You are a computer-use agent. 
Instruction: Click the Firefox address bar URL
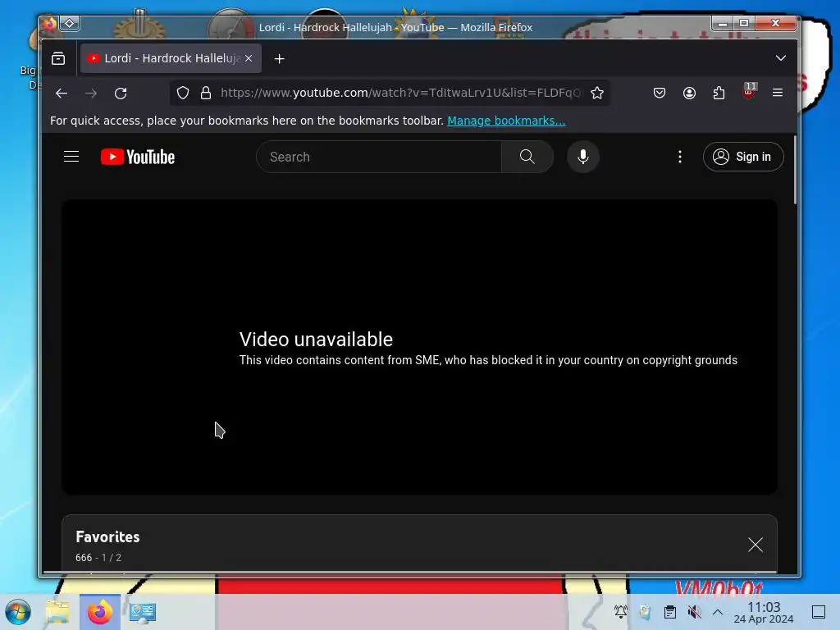point(400,93)
